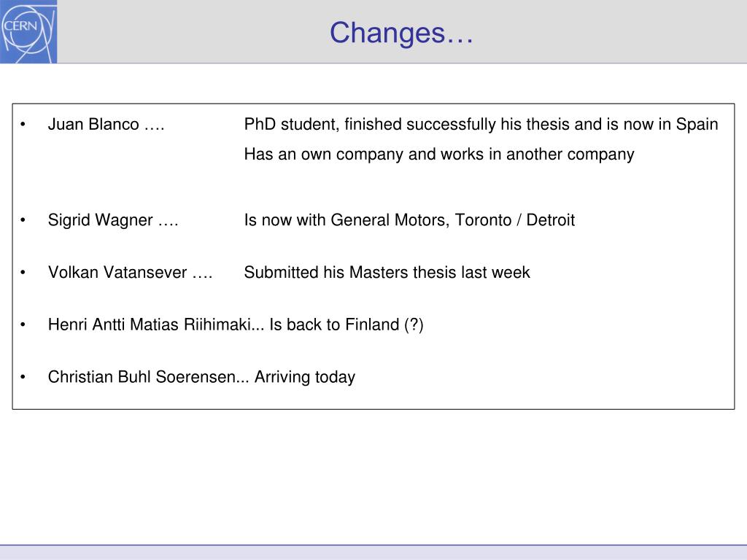Click the name 'Volkan Vatansever'

pos(117,273)
